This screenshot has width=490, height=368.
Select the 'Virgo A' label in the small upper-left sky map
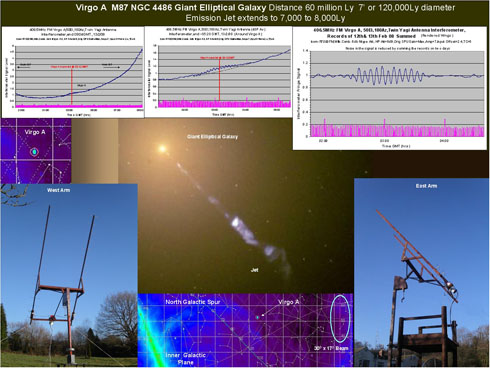[35, 132]
